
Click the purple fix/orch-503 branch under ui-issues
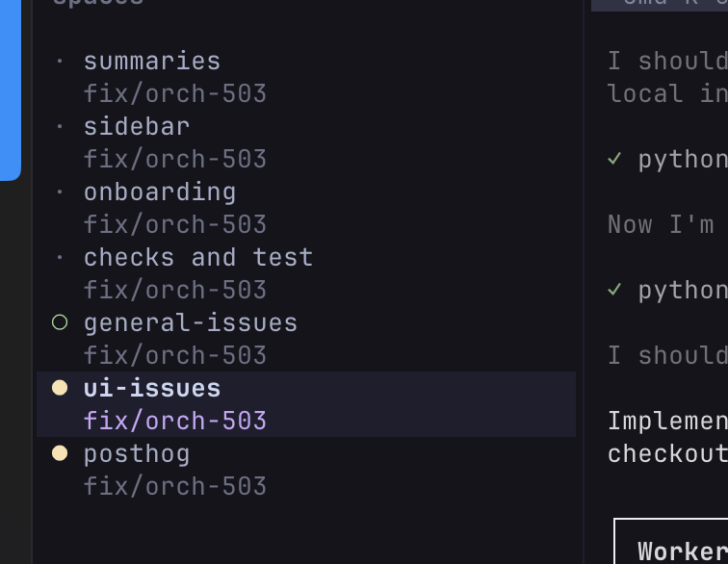point(174,421)
